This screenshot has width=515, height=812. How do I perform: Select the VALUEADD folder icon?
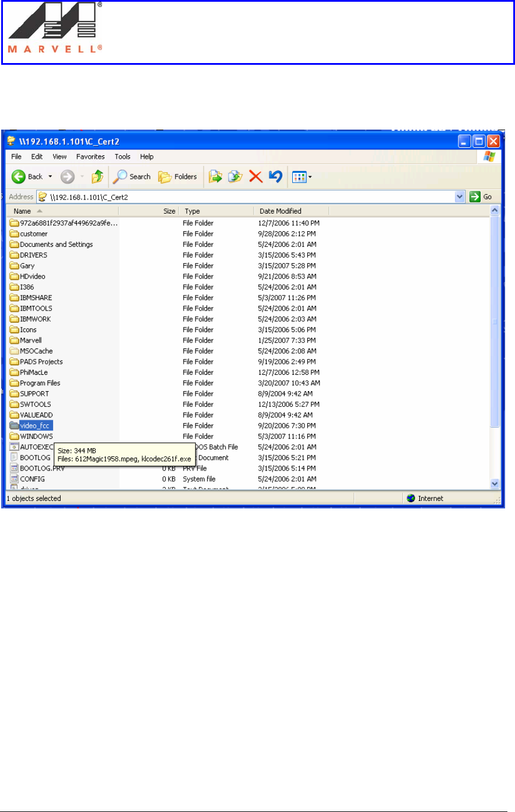15,415
